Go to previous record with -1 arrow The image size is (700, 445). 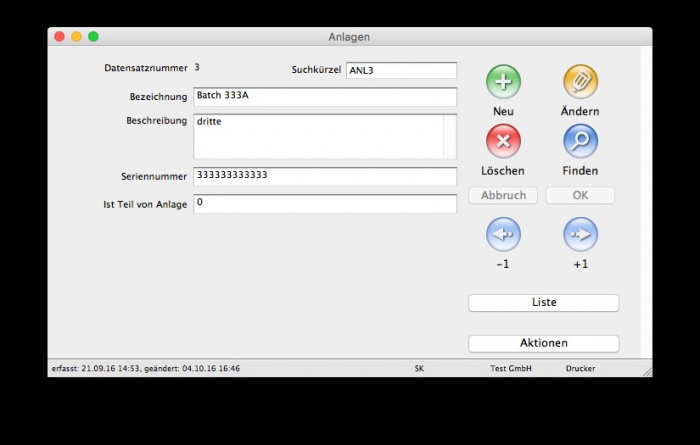[x=503, y=234]
